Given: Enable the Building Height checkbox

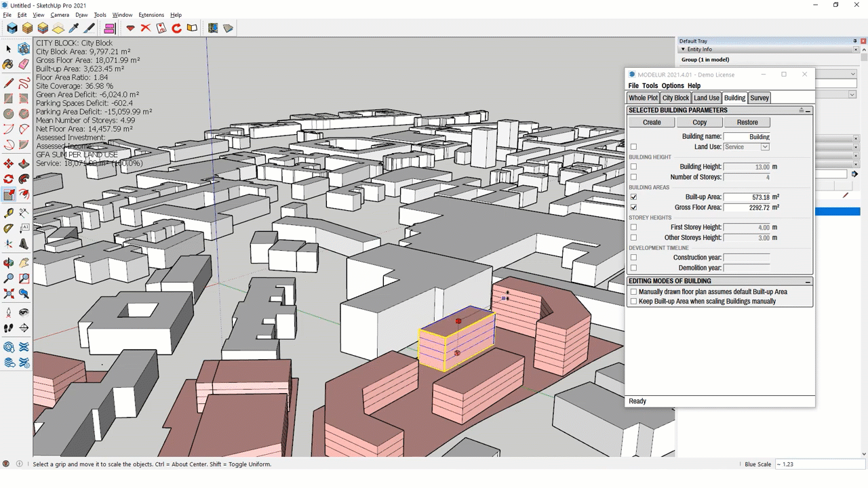Looking at the screenshot, I should (634, 167).
